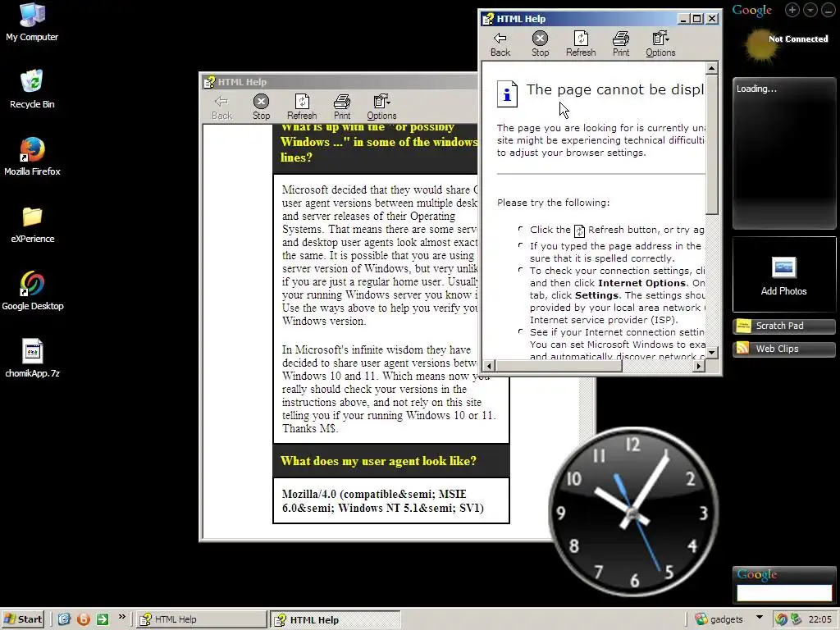Select the My Computer desktop icon

point(32,22)
